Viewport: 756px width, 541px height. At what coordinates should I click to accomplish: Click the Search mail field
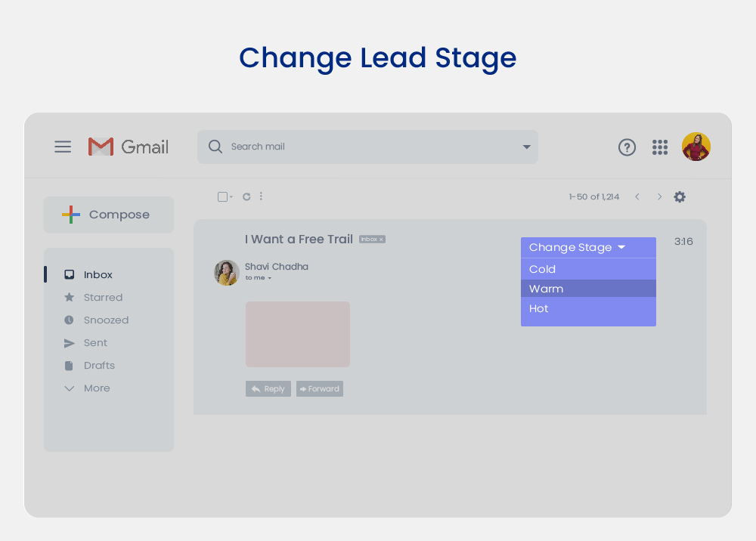point(367,147)
